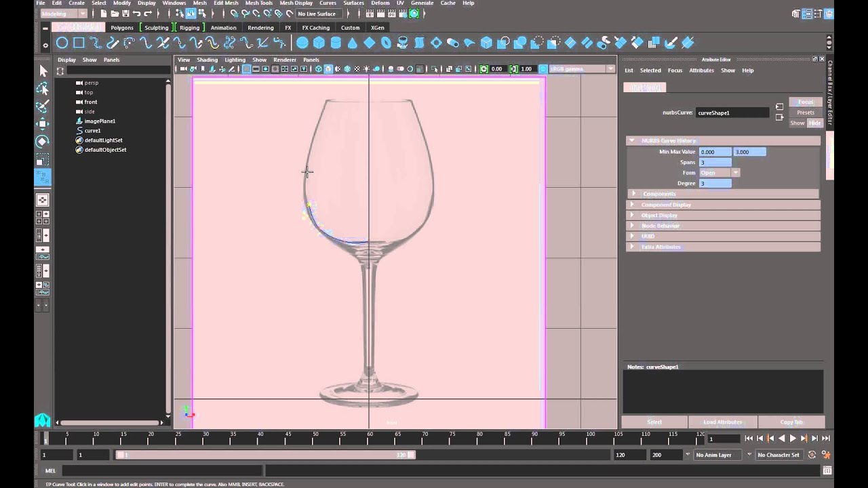
Task: Click the playback range slider bar
Action: coord(266,455)
